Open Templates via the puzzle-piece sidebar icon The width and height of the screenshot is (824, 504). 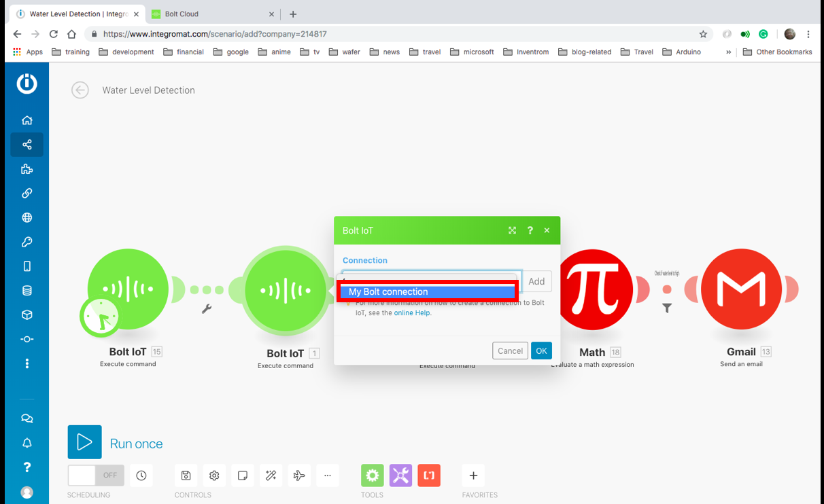tap(27, 168)
